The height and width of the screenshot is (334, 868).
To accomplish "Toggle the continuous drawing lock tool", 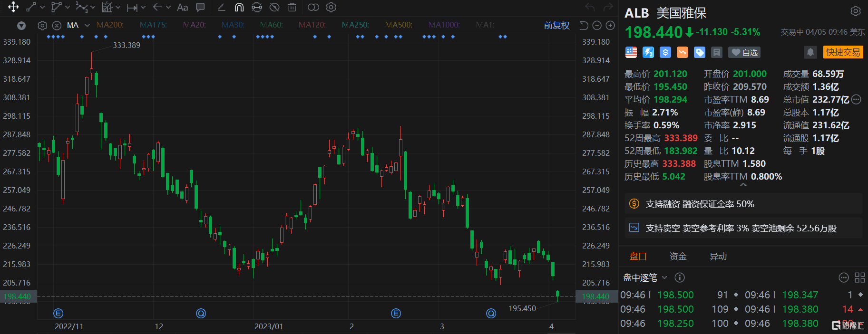I will (257, 7).
